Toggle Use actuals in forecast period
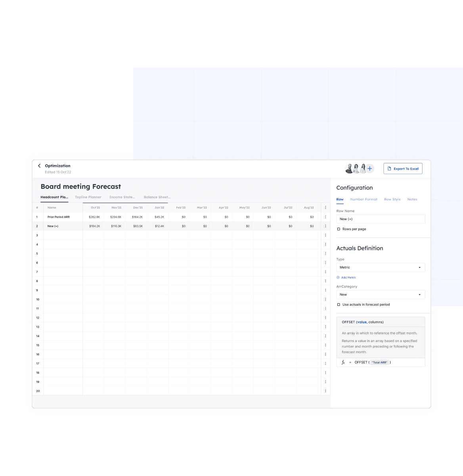This screenshot has width=463, height=476. (339, 305)
